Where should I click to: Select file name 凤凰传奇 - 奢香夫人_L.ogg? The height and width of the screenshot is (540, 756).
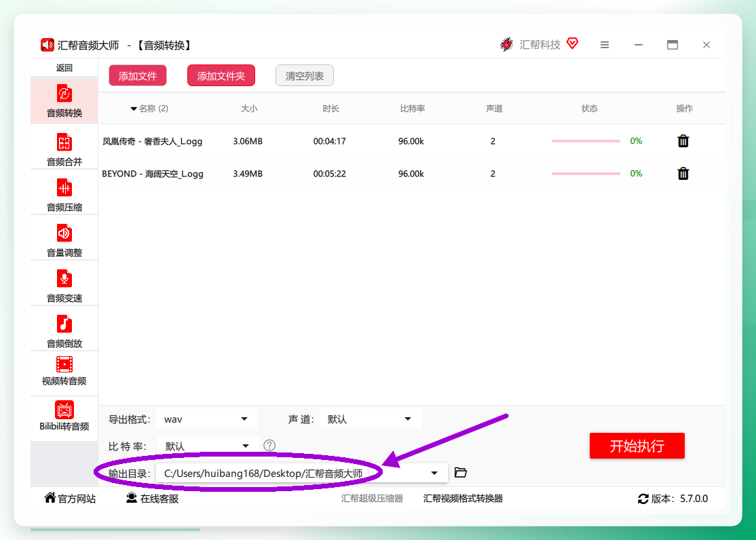click(x=153, y=141)
